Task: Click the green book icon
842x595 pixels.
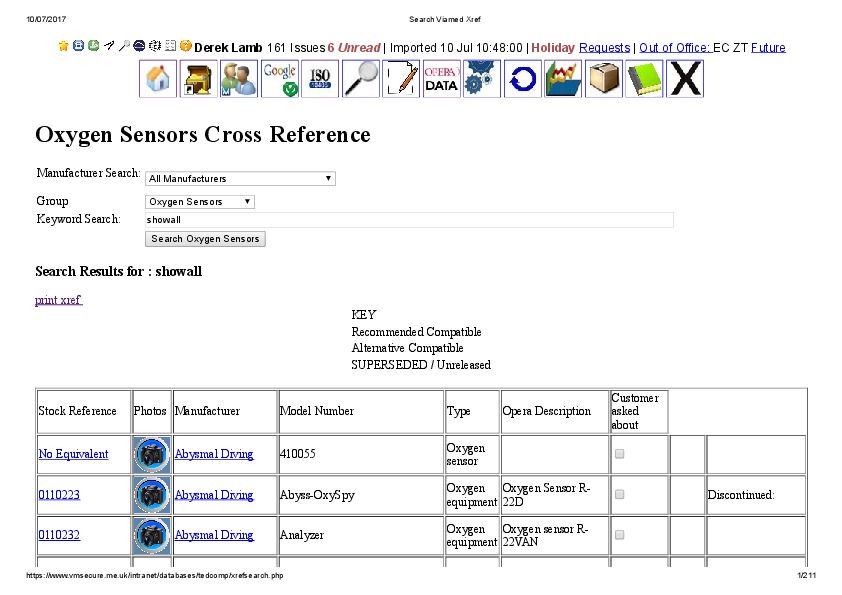Action: pyautogui.click(x=644, y=79)
